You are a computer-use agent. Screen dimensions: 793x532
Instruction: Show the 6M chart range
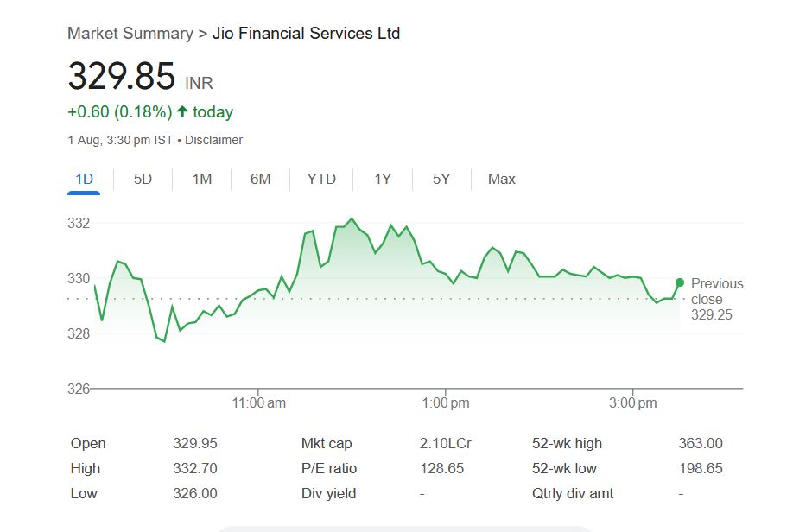(260, 179)
